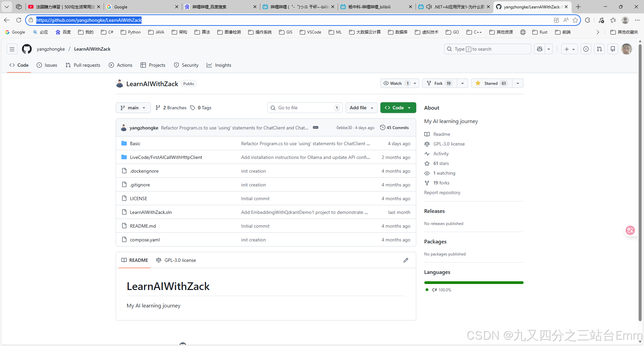The width and height of the screenshot is (644, 346).
Task: Switch to the Security tab
Action: click(186, 65)
